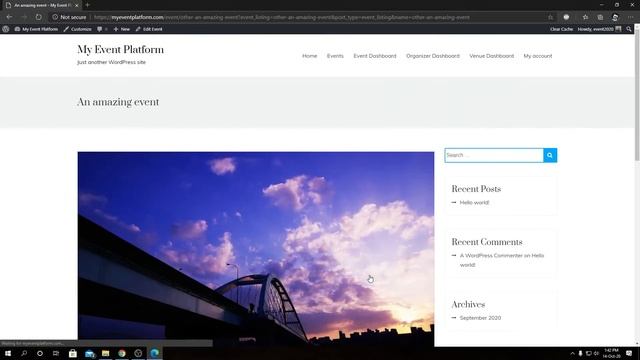Open Venue Dashboard navigation link

click(491, 56)
